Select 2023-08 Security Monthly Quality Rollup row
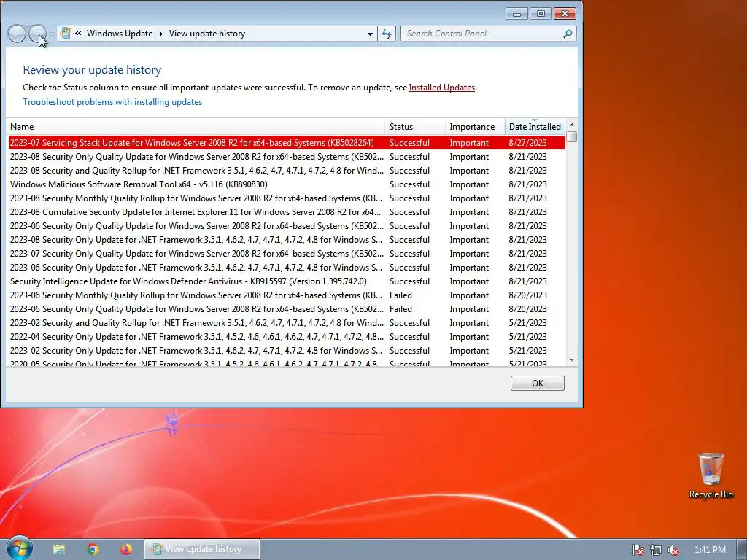The width and height of the screenshot is (747, 560). (287, 198)
